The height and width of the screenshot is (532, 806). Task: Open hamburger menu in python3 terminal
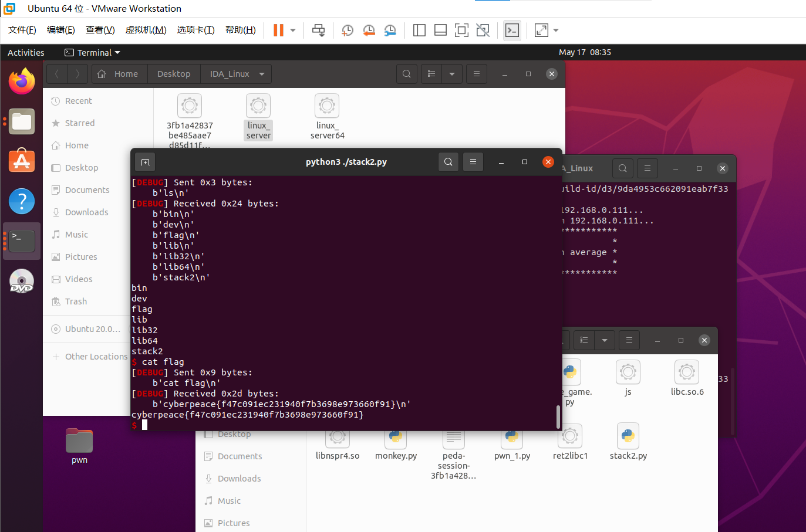pos(473,162)
